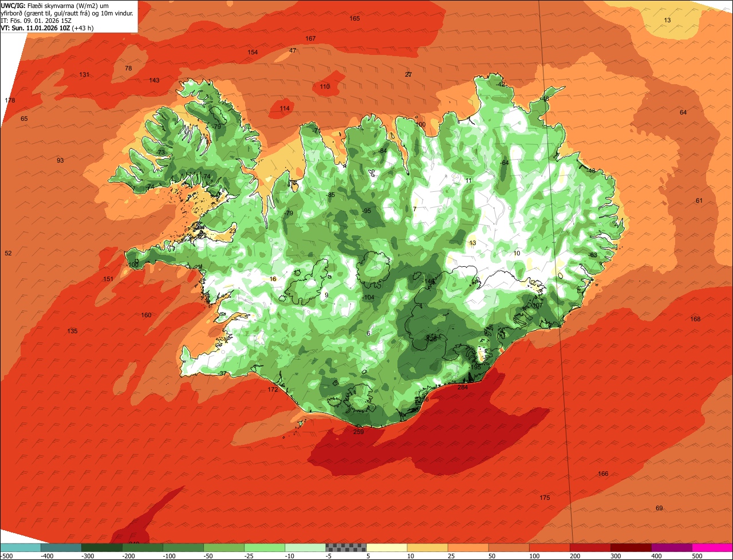733x560 pixels.
Task: Click the map value 165
Action: (354, 19)
